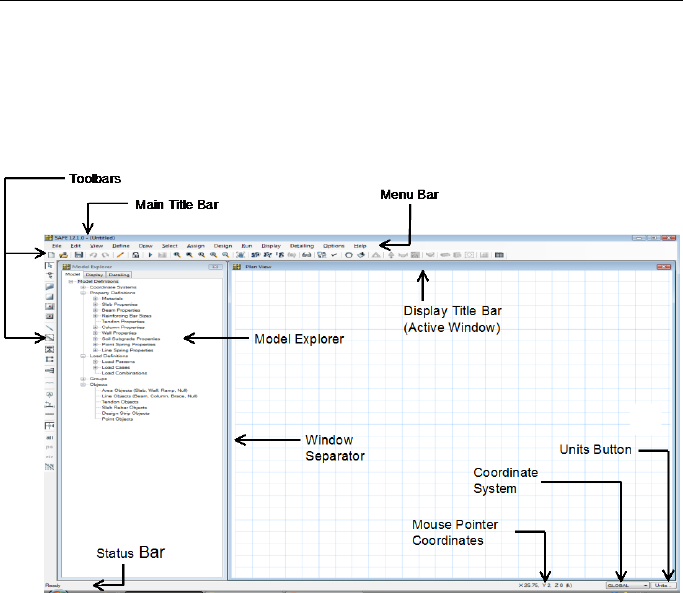Click the draw line diagonal icon
Image resolution: width=683 pixels, height=593 pixels.
[x=50, y=328]
